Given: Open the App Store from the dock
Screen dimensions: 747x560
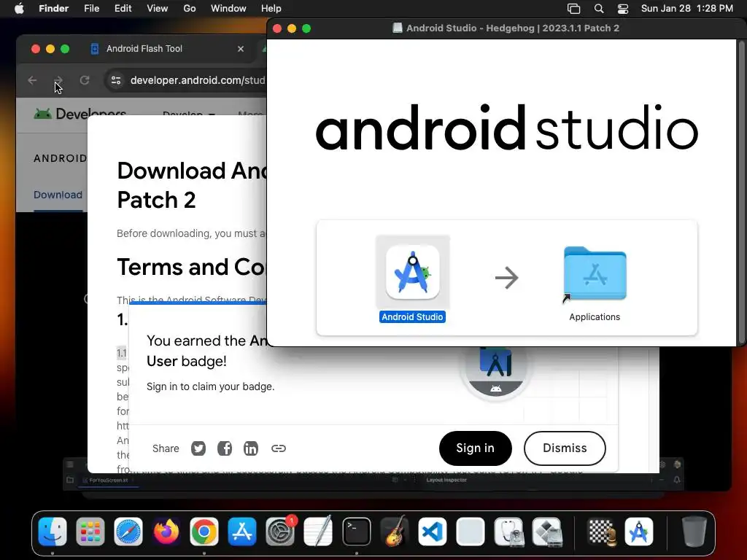Looking at the screenshot, I should (x=242, y=532).
